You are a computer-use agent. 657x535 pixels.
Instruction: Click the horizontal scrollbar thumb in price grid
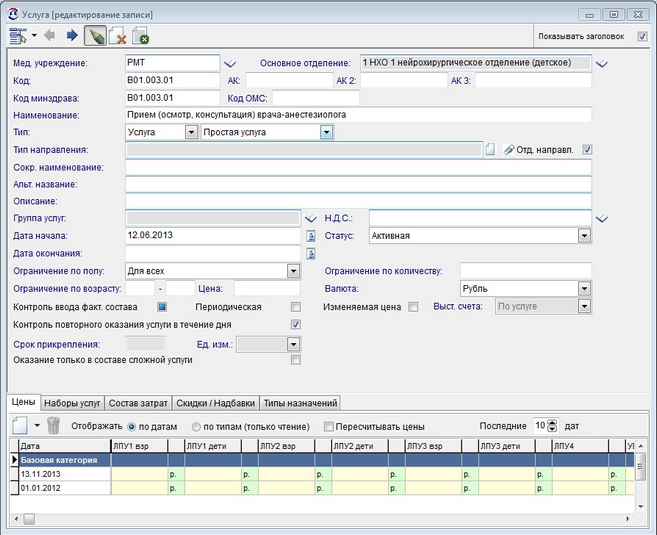pyautogui.click(x=29, y=519)
